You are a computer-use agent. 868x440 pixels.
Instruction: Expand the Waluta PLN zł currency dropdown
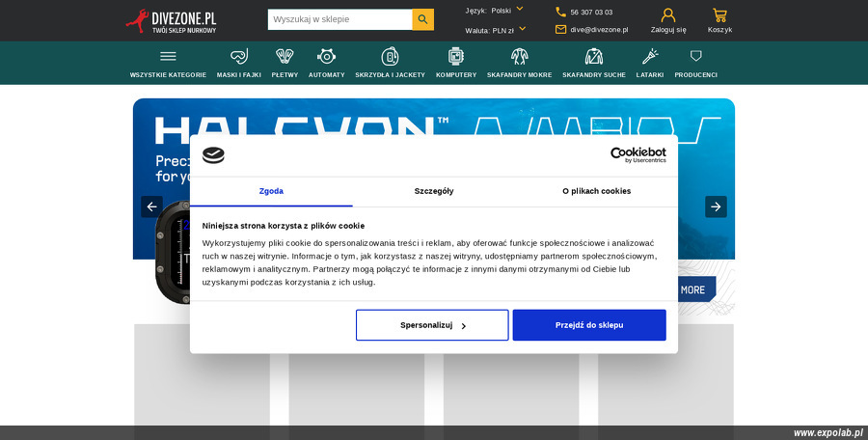click(x=496, y=30)
